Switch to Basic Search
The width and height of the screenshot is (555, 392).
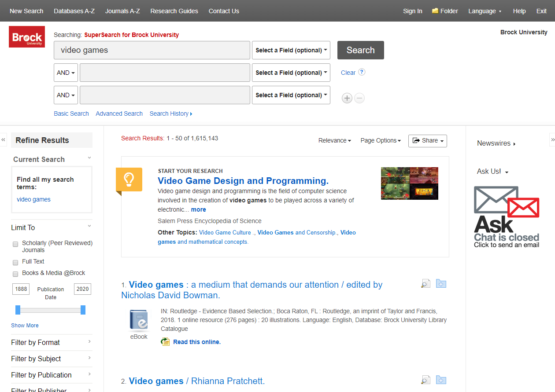coord(71,114)
